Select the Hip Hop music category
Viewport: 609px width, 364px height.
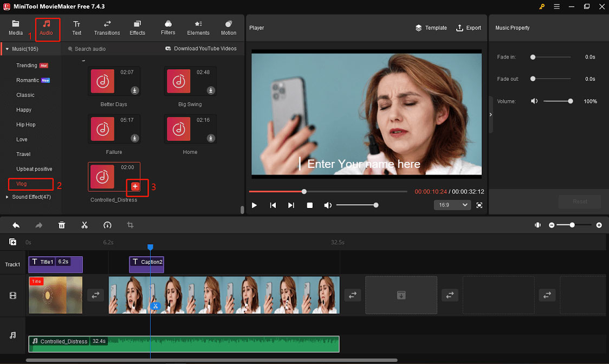[25, 124]
